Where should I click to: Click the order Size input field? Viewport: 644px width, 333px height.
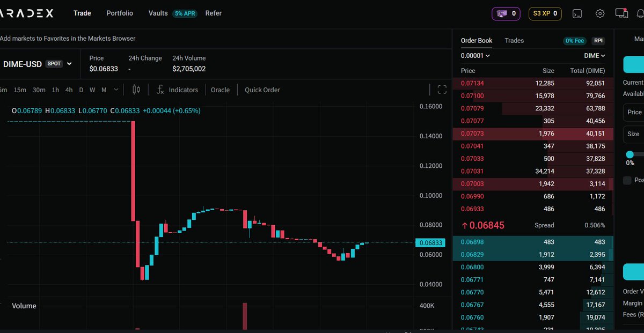[x=633, y=134]
